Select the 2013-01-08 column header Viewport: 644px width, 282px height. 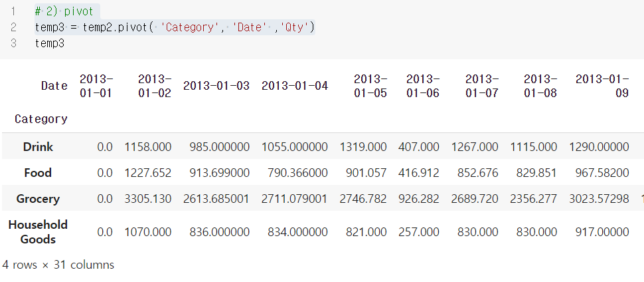coord(540,86)
